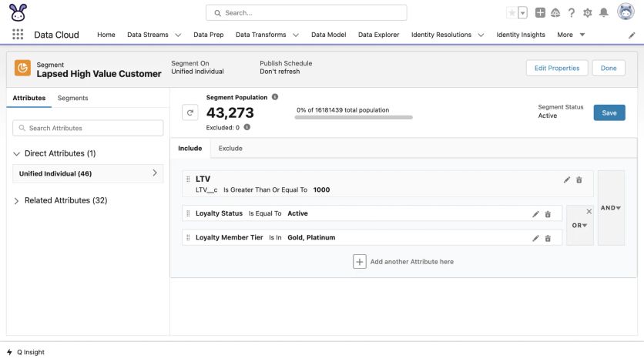Click the global Search field
The image size is (644, 362).
point(307,13)
